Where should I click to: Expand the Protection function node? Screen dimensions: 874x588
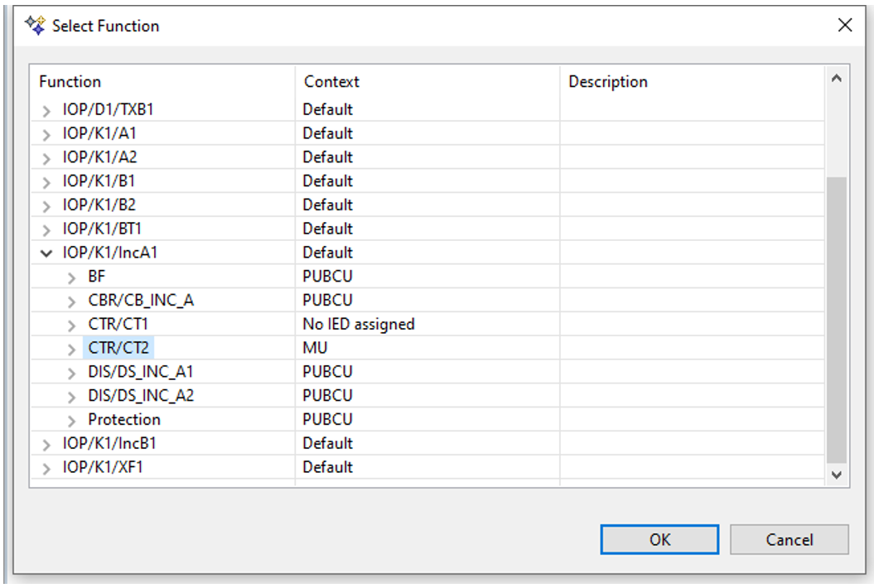72,420
